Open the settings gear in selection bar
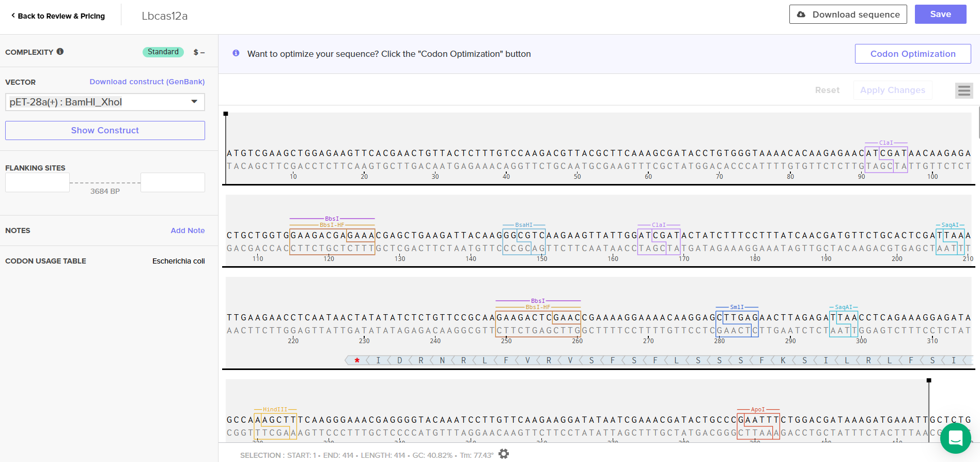 [504, 454]
